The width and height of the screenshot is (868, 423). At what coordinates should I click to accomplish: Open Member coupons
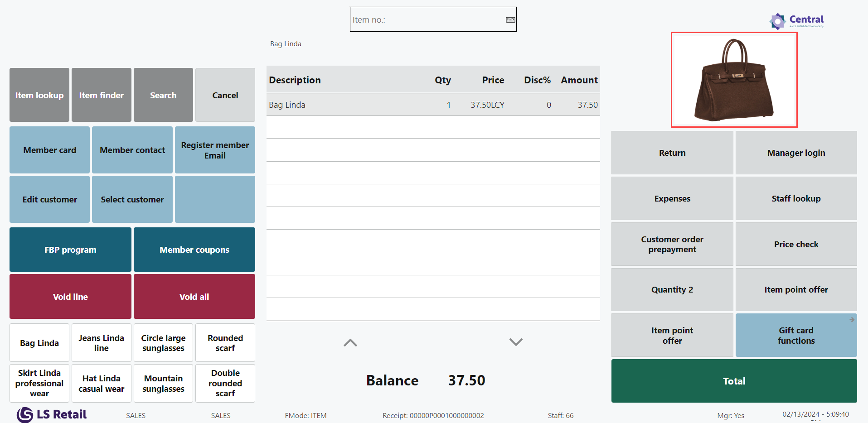[x=194, y=250]
